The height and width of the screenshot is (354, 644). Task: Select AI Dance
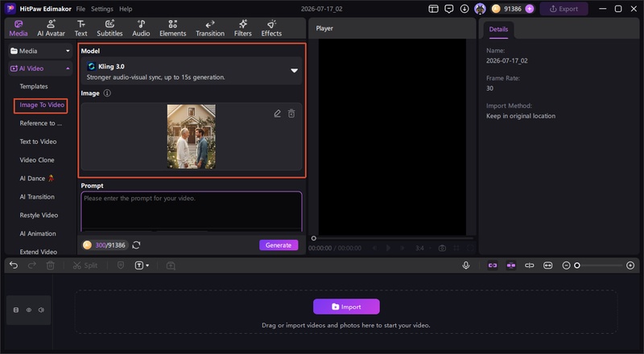click(x=37, y=179)
